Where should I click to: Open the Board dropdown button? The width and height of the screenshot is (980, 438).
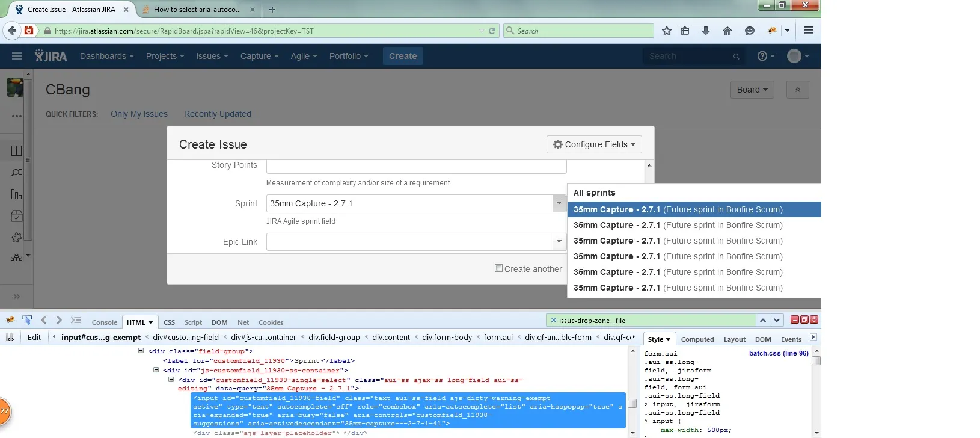coord(752,90)
